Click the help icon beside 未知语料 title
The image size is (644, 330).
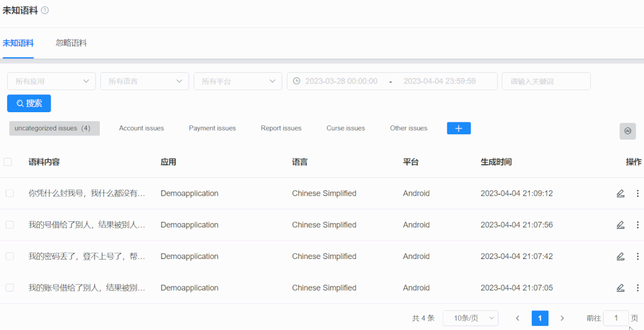tap(45, 11)
